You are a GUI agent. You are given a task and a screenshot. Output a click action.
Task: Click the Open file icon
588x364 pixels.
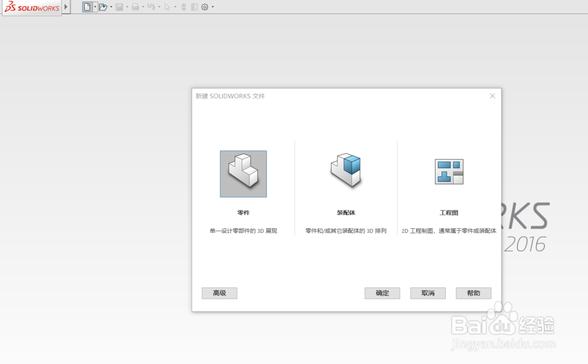coord(103,6)
